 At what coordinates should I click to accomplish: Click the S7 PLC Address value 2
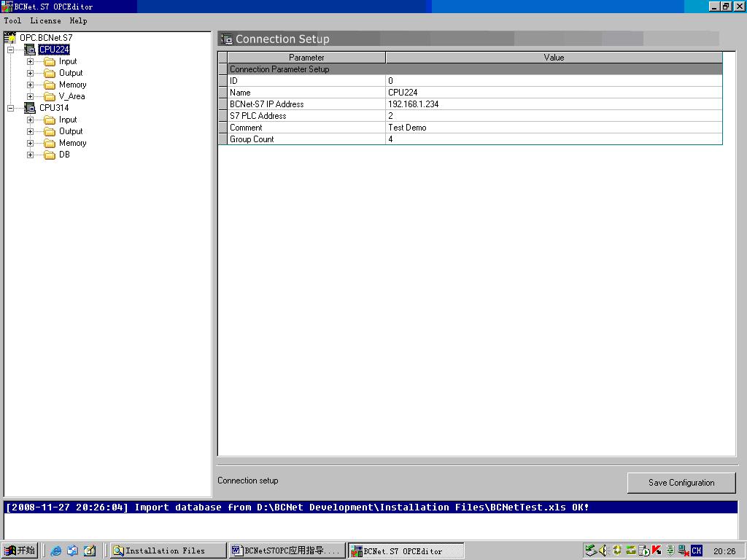(554, 116)
